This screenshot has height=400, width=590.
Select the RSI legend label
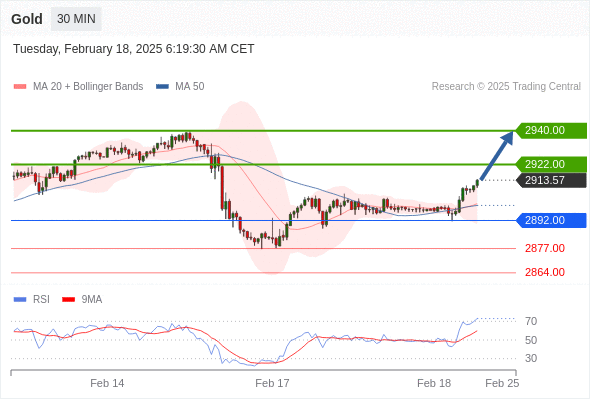pyautogui.click(x=41, y=300)
